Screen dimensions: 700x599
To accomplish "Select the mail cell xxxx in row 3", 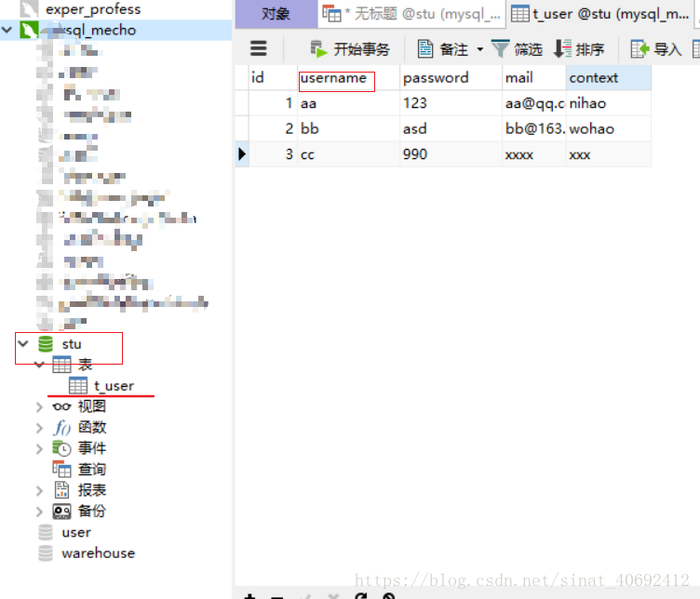I will coord(534,154).
